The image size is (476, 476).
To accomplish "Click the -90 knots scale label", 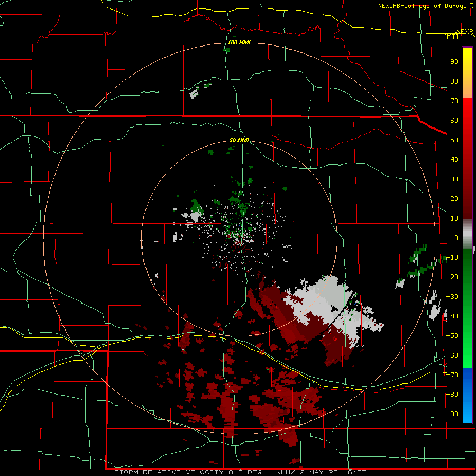I will pyautogui.click(x=452, y=414).
